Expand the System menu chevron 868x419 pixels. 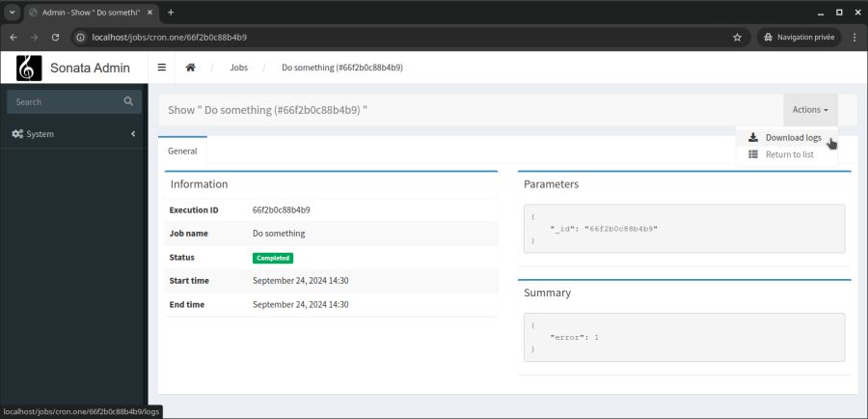coord(133,133)
